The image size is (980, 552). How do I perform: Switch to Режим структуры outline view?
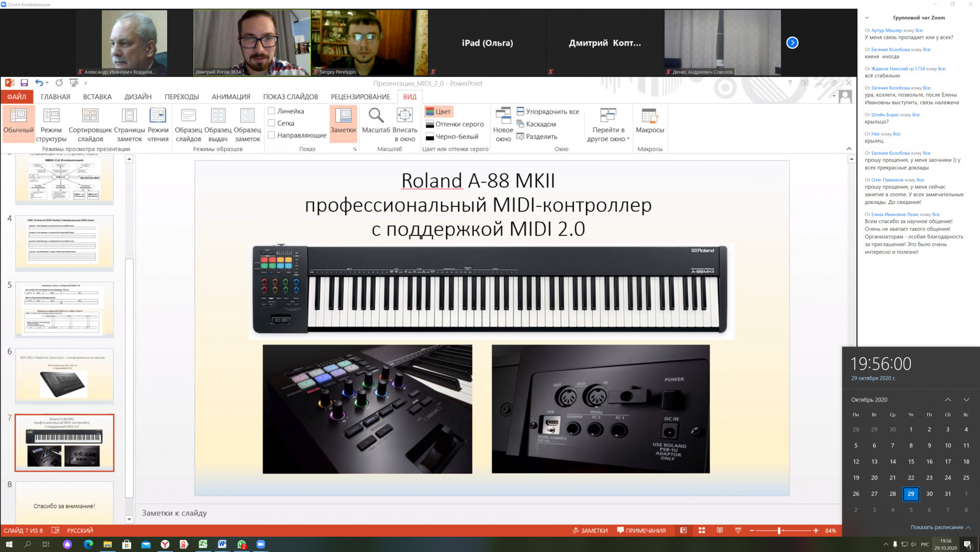click(x=51, y=124)
